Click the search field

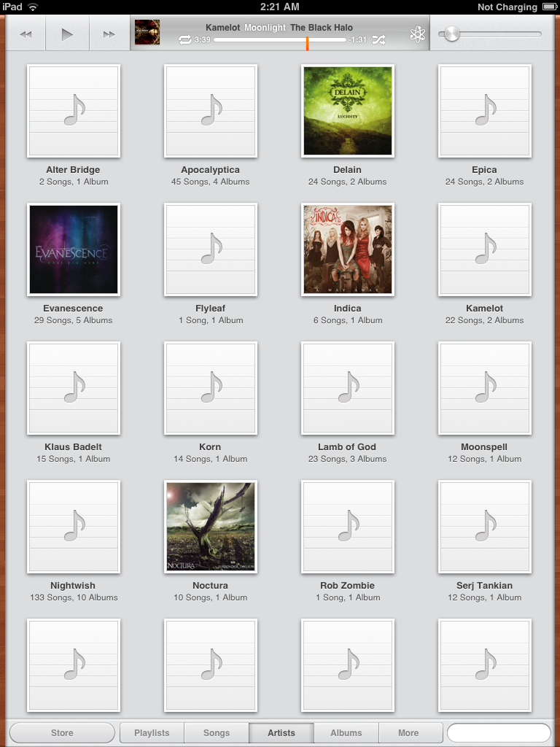point(499,732)
